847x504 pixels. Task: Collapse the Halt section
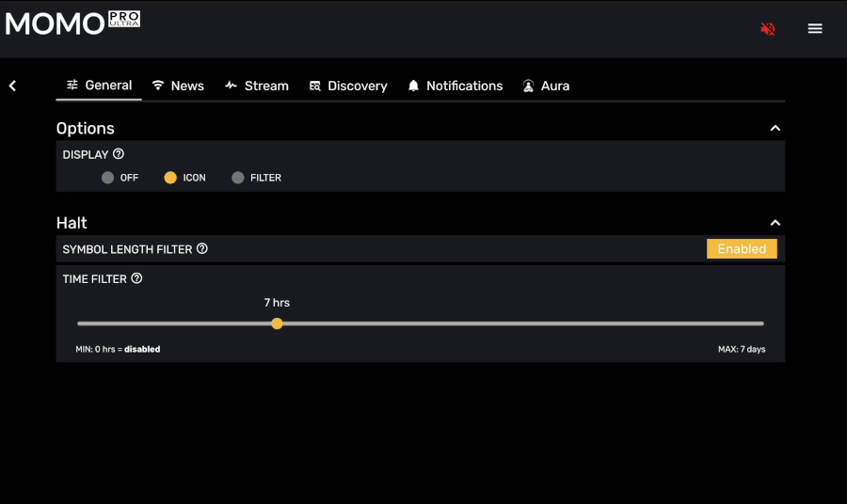775,223
